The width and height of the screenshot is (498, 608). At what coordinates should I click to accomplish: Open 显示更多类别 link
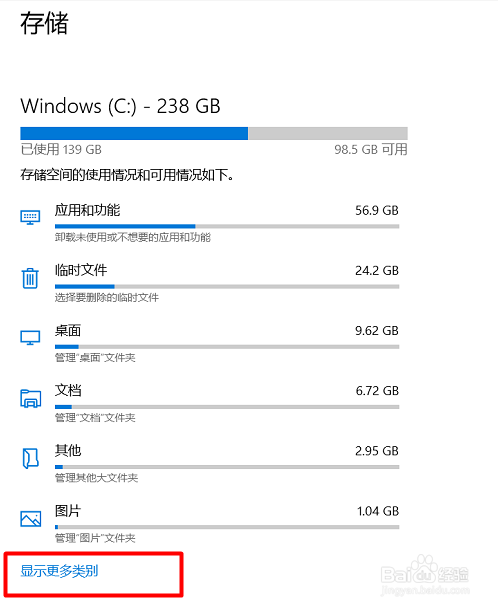coord(59,571)
